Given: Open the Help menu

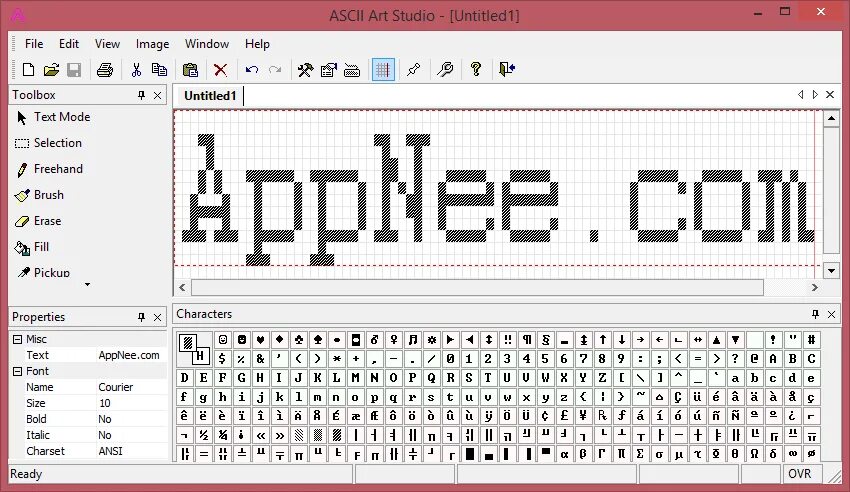Looking at the screenshot, I should click(257, 44).
